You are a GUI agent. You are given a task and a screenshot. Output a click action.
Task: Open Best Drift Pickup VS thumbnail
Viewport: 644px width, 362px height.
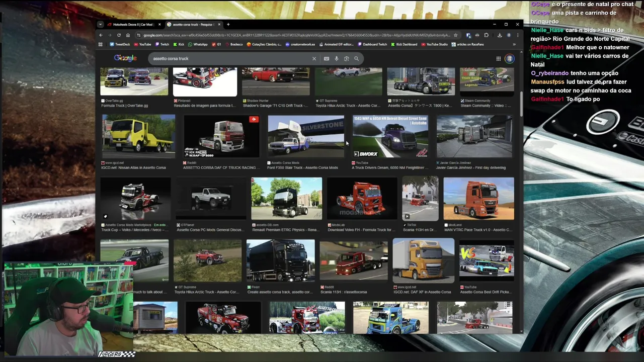point(487,260)
